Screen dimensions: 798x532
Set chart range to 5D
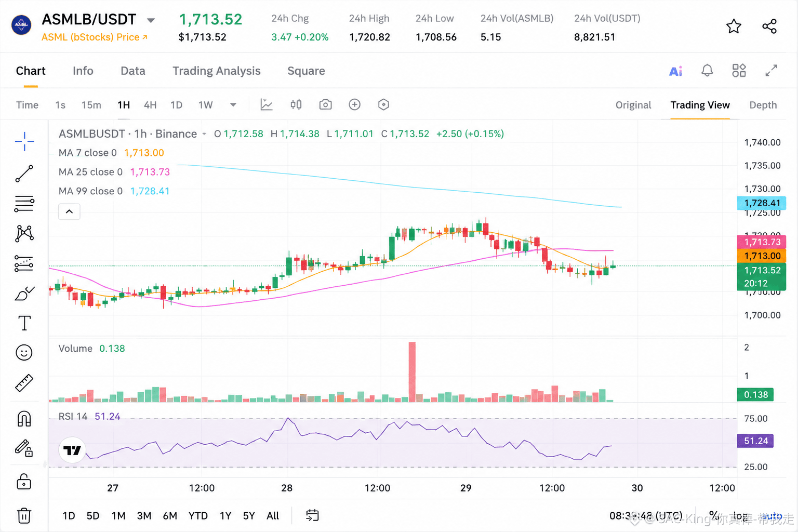[93, 516]
